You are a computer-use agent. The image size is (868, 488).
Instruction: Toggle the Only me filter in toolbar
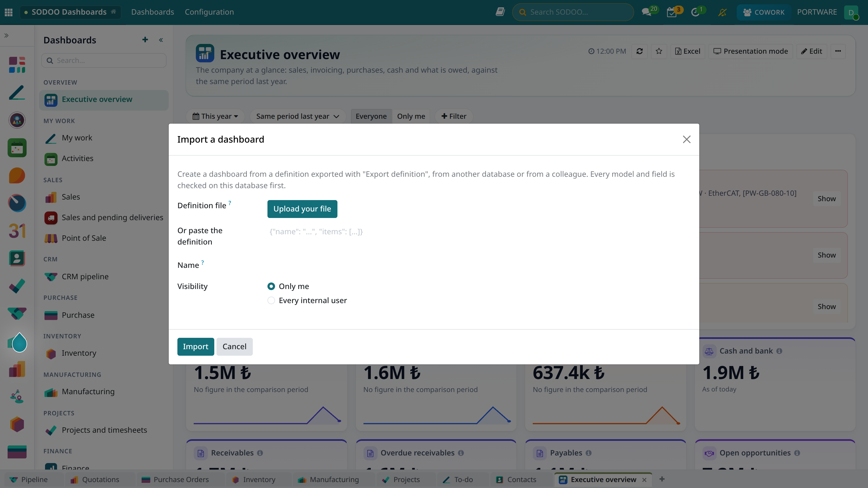pyautogui.click(x=411, y=116)
